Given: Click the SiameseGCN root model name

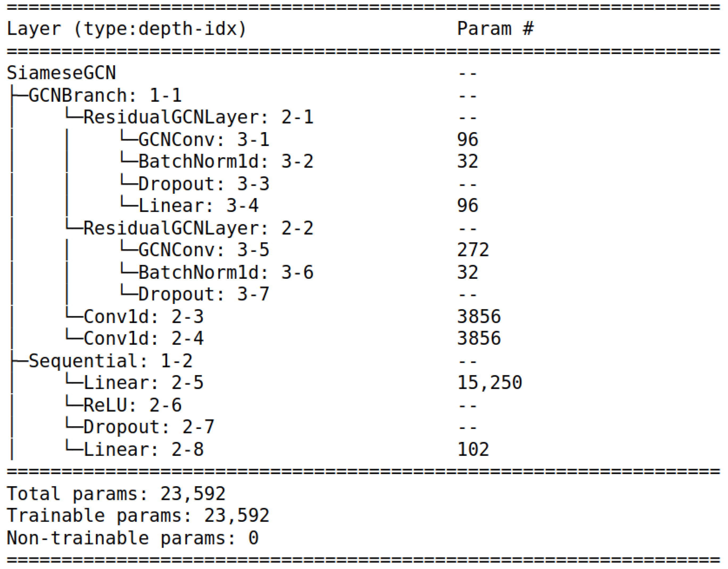Looking at the screenshot, I should click(61, 73).
